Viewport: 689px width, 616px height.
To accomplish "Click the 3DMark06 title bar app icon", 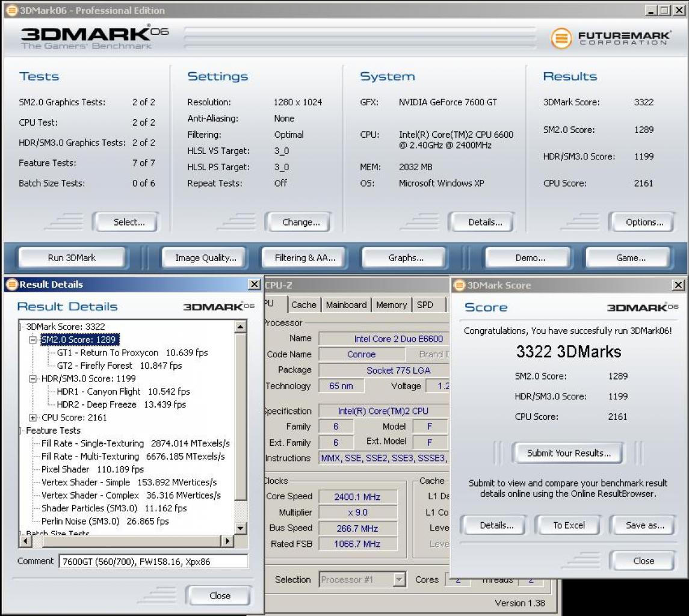I will click(x=12, y=10).
